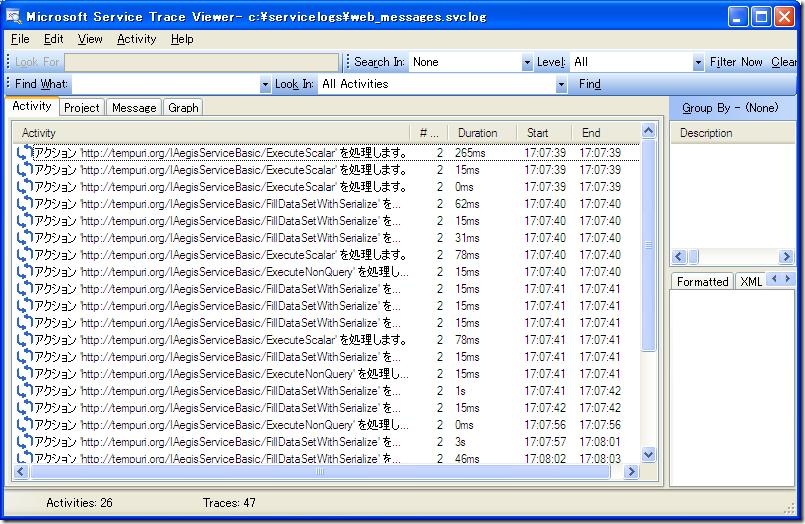Click the activity list horizontal scrollbar thumb
The height and width of the screenshot is (524, 805).
coord(320,471)
